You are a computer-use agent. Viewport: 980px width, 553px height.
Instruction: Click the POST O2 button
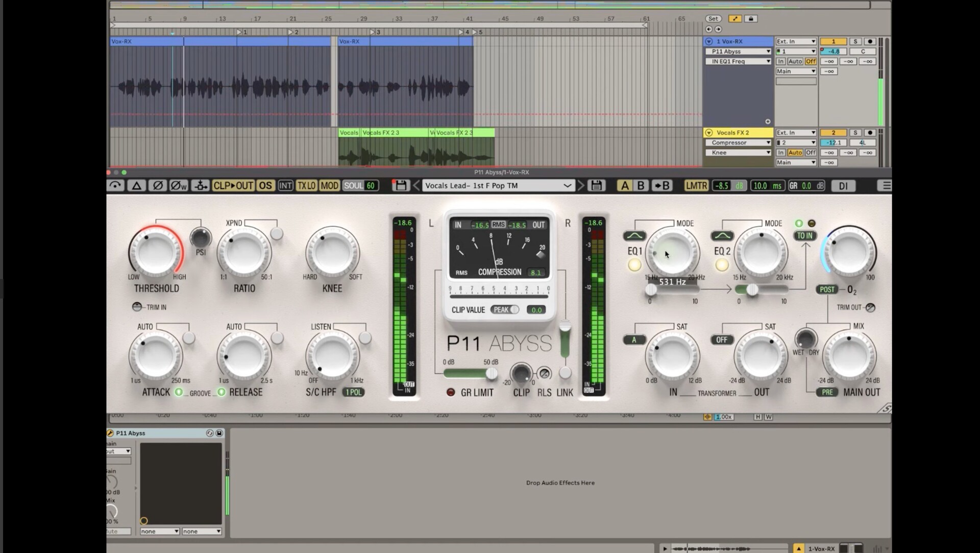coord(827,290)
